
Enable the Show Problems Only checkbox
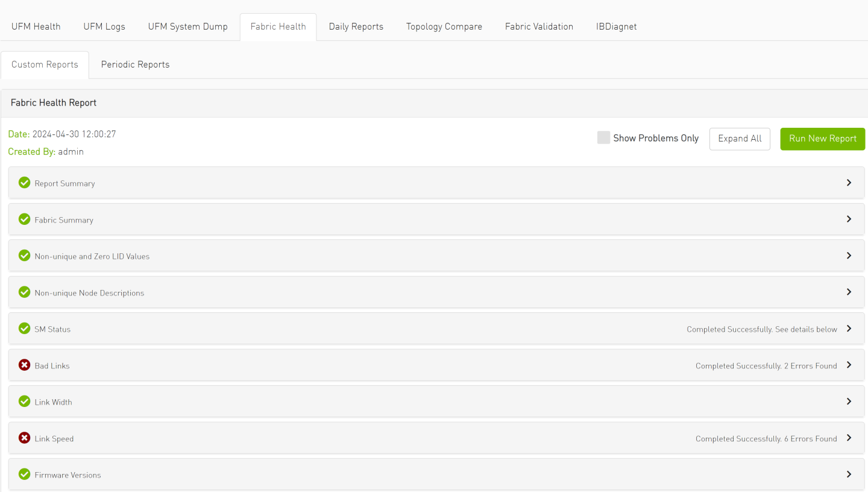(603, 138)
